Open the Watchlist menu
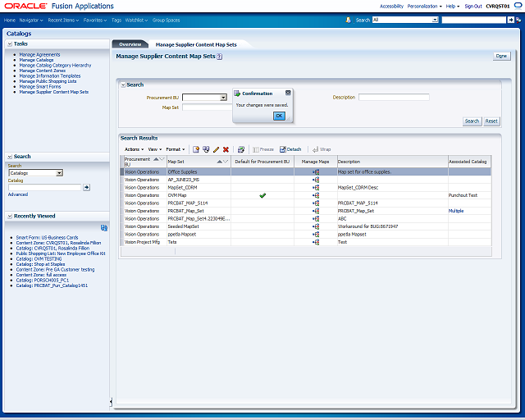Viewport: 525px width, 420px height. [x=136, y=20]
